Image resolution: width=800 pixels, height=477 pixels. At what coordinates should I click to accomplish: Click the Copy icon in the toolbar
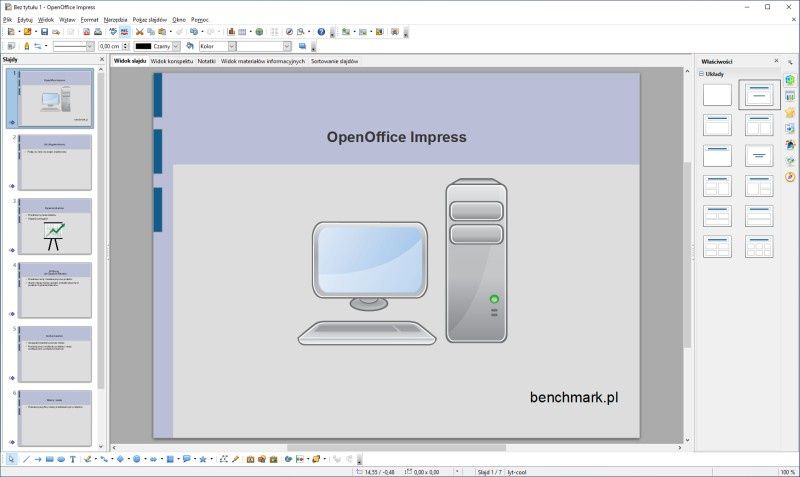point(151,32)
